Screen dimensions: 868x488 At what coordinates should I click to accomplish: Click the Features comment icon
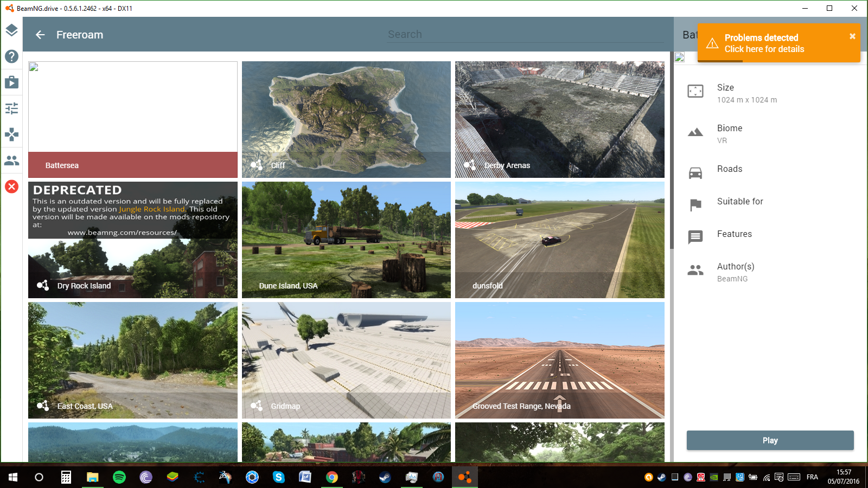pyautogui.click(x=695, y=237)
